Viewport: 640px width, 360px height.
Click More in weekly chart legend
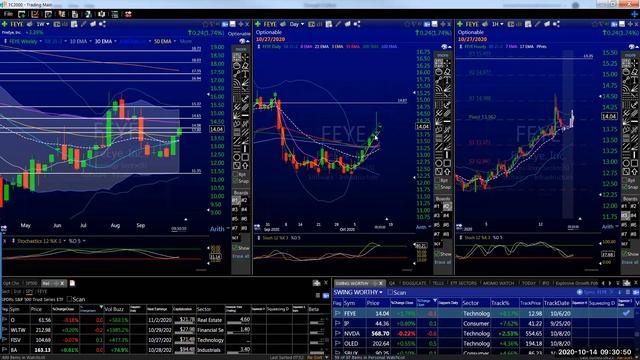click(x=186, y=41)
